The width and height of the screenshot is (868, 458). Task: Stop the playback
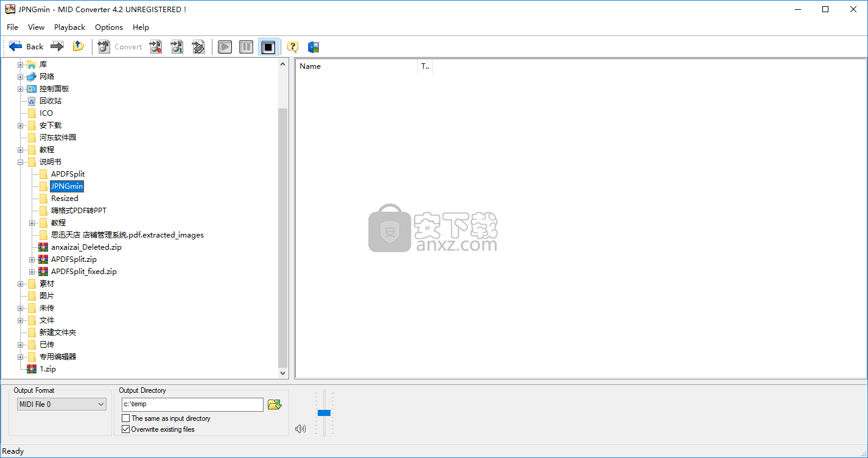pyautogui.click(x=268, y=47)
